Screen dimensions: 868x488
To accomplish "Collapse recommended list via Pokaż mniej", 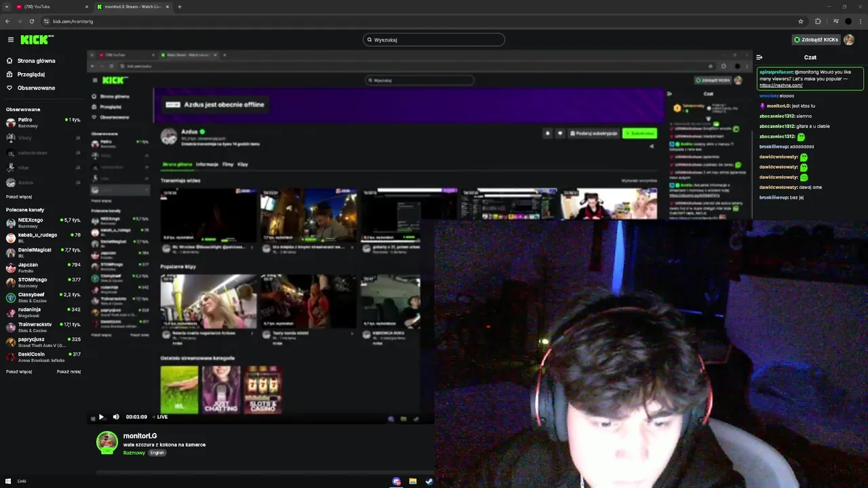I will [68, 372].
